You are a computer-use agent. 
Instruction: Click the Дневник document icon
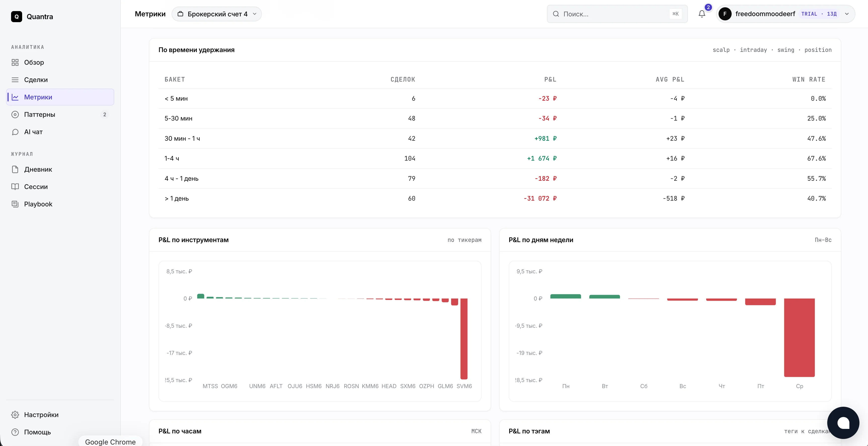pos(15,169)
